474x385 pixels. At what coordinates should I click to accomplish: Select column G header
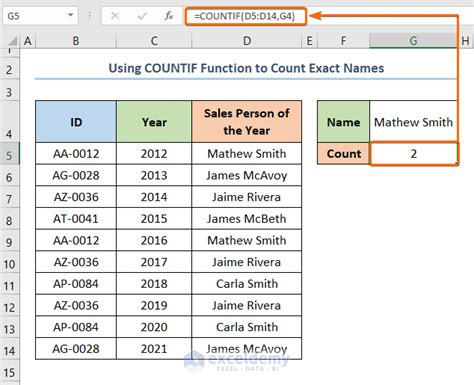coord(413,41)
